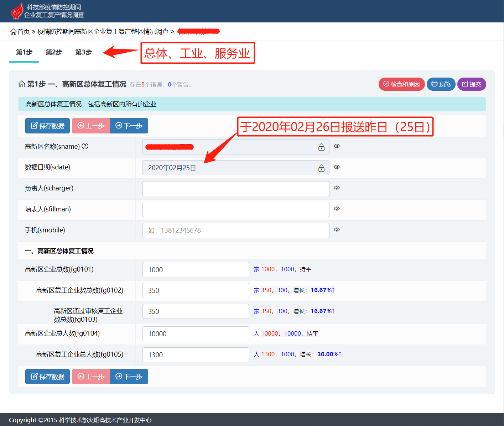Submit the form with the purple 提交 button
Viewport: 504px width, 426px height.
[x=471, y=84]
